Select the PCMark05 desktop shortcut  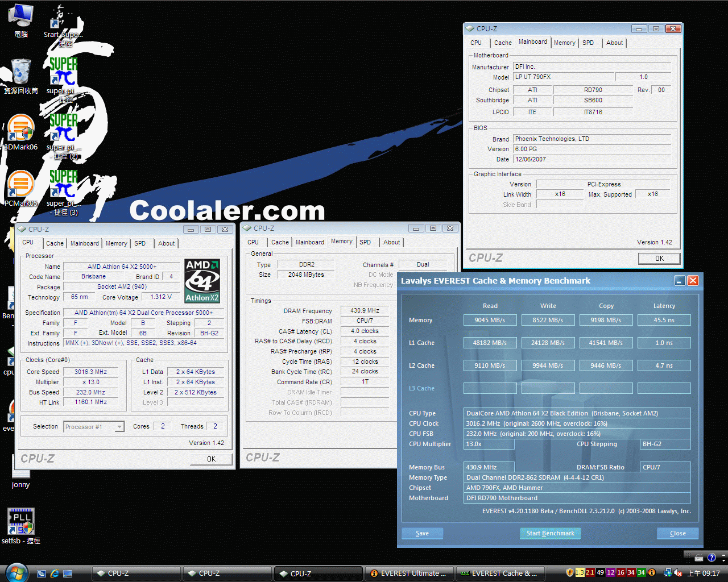pyautogui.click(x=21, y=189)
